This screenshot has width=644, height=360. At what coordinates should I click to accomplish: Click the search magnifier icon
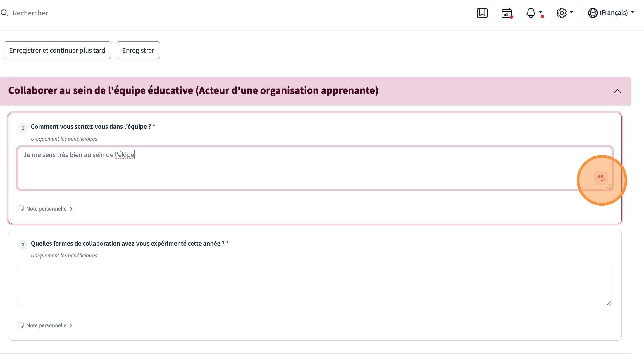click(4, 13)
